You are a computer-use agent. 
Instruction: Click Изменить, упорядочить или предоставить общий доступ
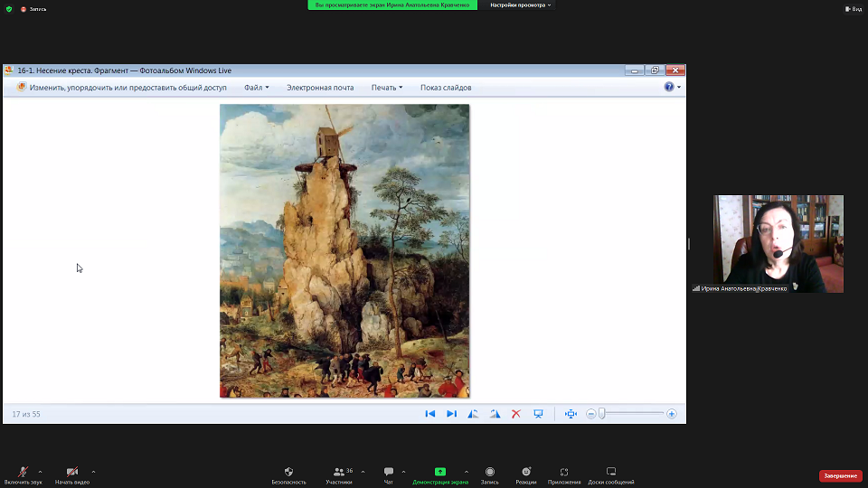pos(127,88)
